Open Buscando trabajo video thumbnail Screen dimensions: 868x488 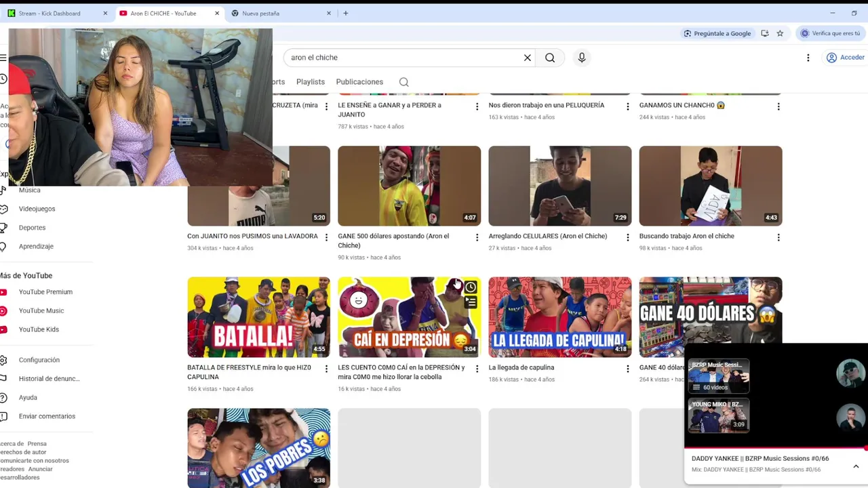(710, 186)
